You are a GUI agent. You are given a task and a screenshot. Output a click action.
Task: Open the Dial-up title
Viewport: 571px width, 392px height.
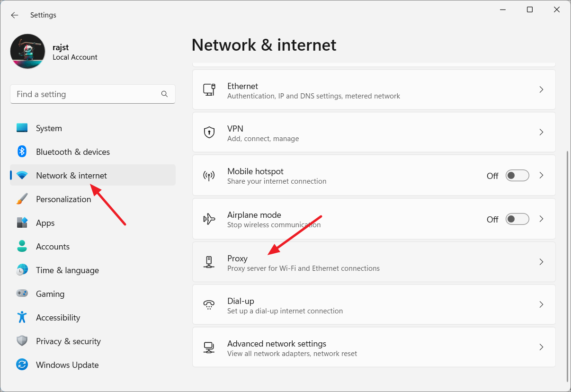241,301
